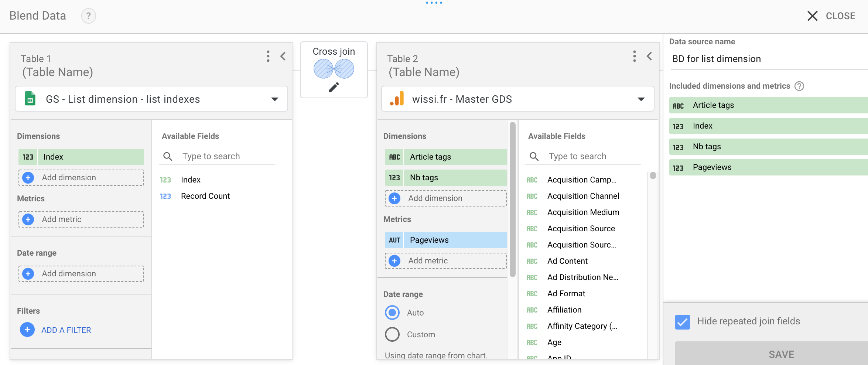Open wissi.fr - Master GDS source dropdown
The width and height of the screenshot is (868, 365).
pyautogui.click(x=518, y=99)
